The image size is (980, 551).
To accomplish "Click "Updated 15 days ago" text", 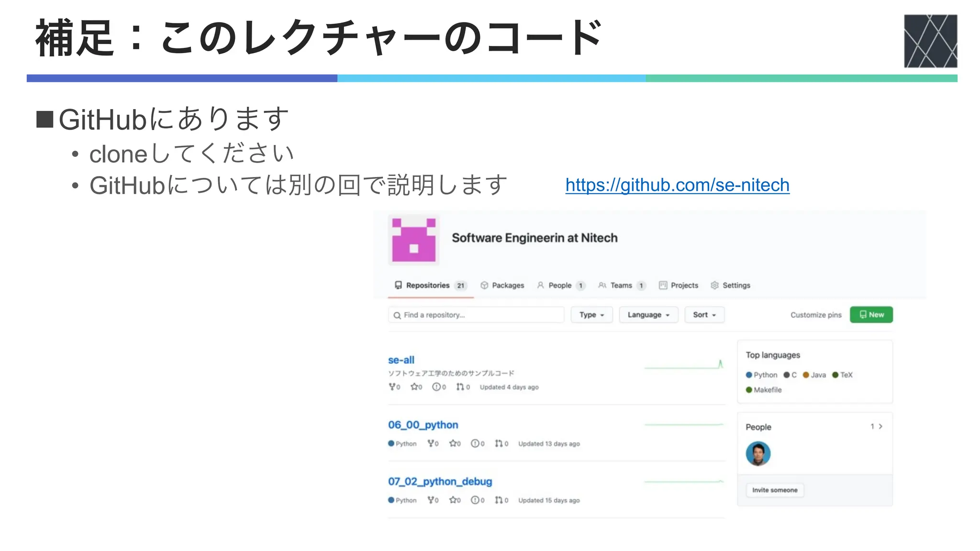I will click(x=549, y=500).
